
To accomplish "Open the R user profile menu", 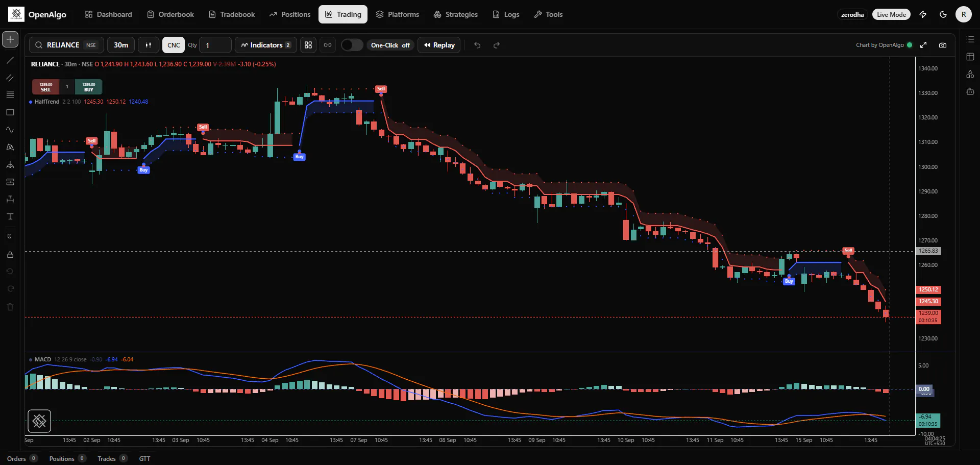I will point(964,14).
